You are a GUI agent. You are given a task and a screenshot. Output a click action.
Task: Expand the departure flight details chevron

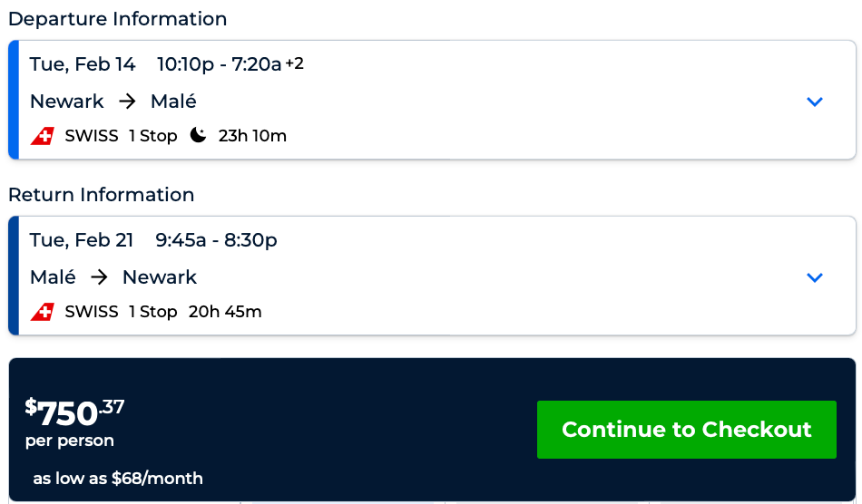814,102
